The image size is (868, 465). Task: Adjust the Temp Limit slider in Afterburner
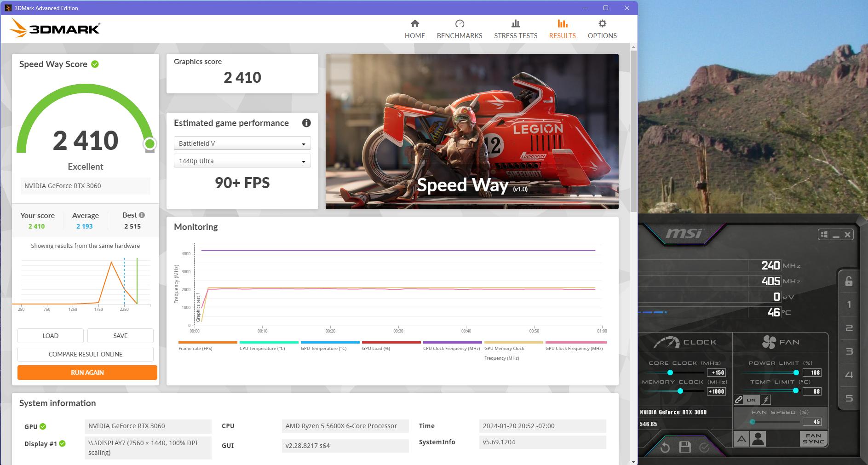point(795,390)
